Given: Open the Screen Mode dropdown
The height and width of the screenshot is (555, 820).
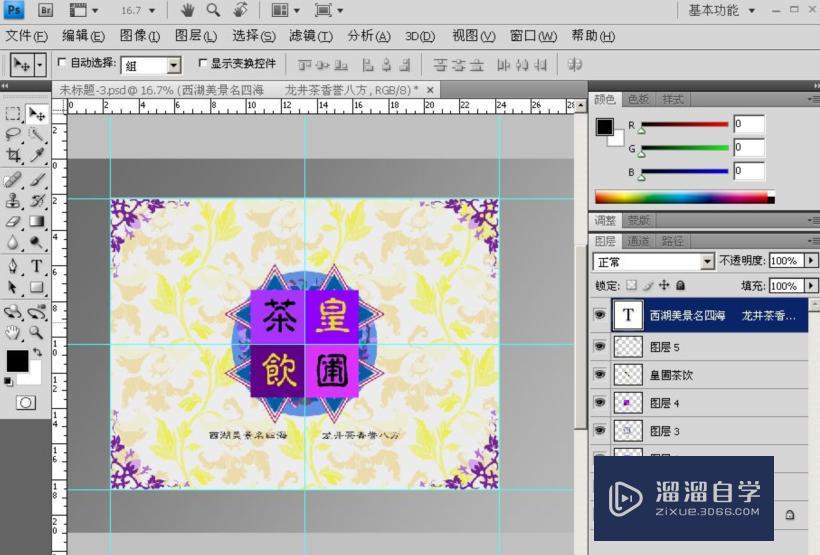Looking at the screenshot, I should [328, 10].
